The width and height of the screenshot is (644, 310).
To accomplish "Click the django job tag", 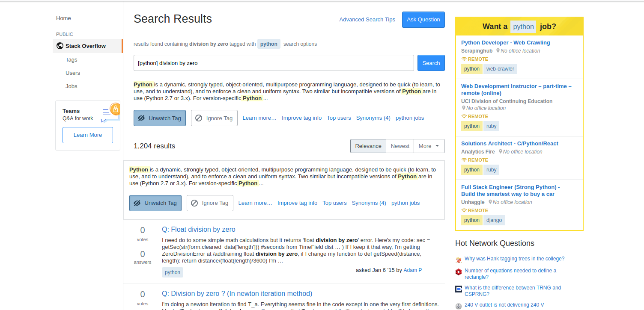I will click(x=494, y=220).
